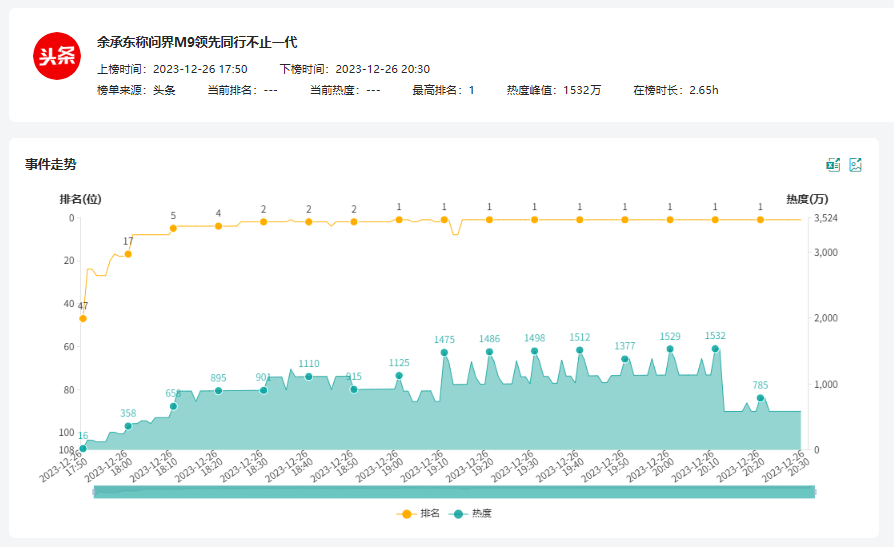Click the 榜单来源：头条 text

click(136, 90)
